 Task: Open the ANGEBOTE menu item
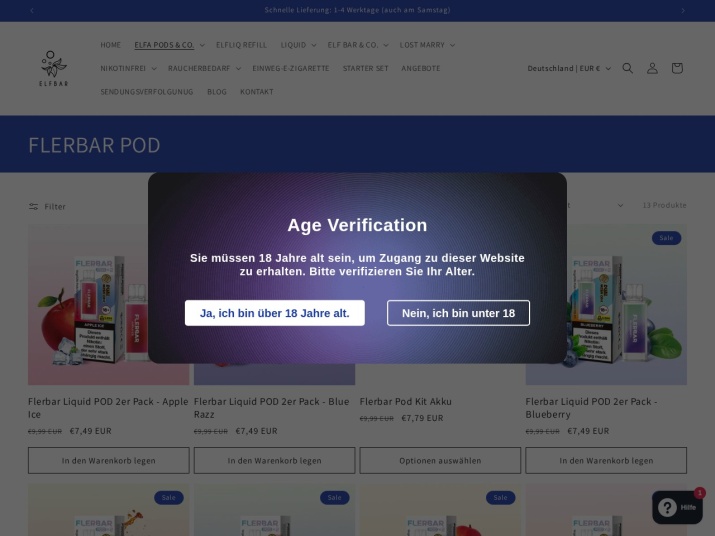click(420, 68)
